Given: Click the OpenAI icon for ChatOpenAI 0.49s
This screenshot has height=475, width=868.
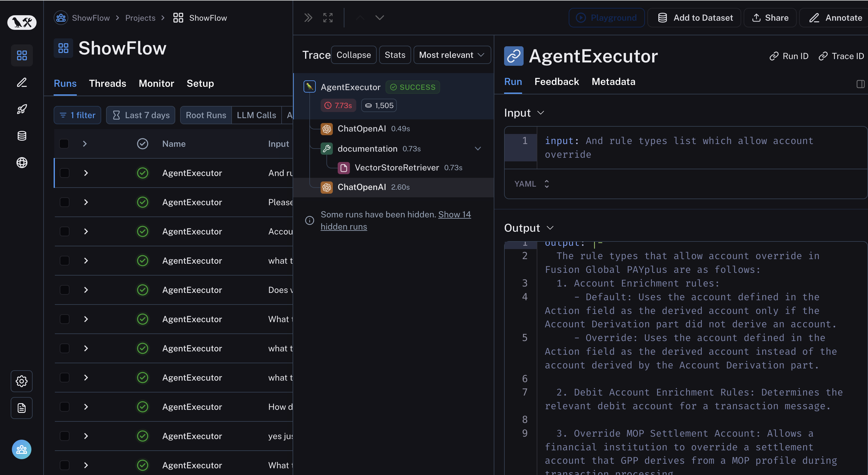Looking at the screenshot, I should (326, 128).
